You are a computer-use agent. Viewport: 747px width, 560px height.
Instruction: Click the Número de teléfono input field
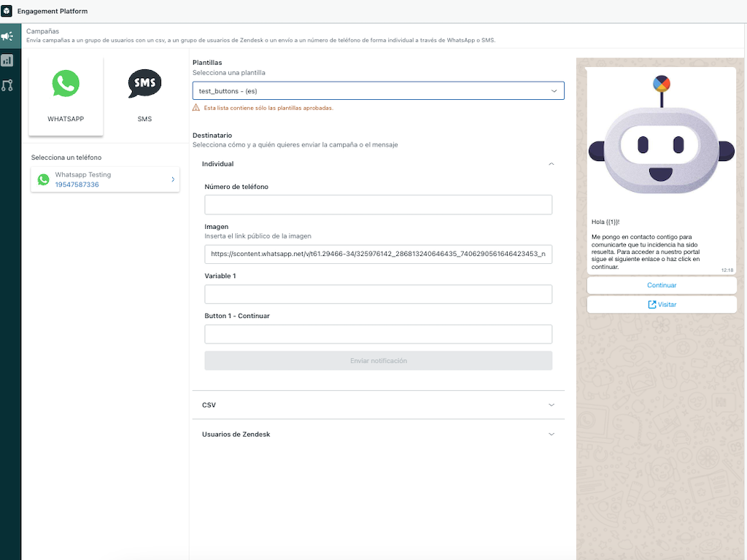(x=378, y=204)
